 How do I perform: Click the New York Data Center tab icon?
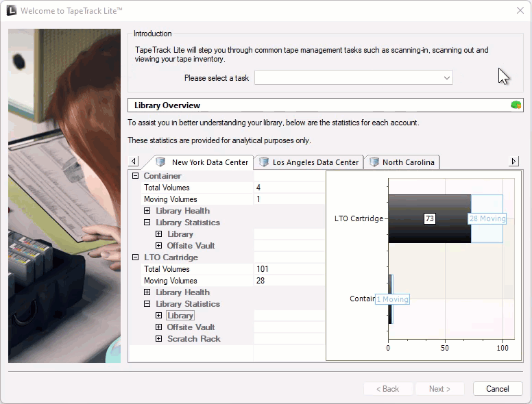(x=160, y=162)
